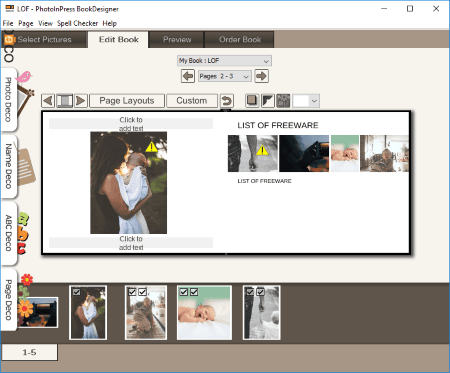Click the Page Layouts button

click(127, 101)
